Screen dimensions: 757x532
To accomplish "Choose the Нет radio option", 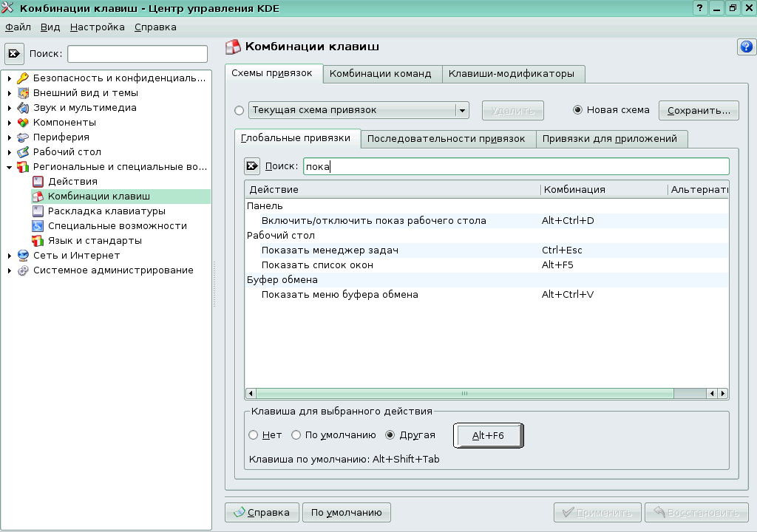I will (253, 435).
